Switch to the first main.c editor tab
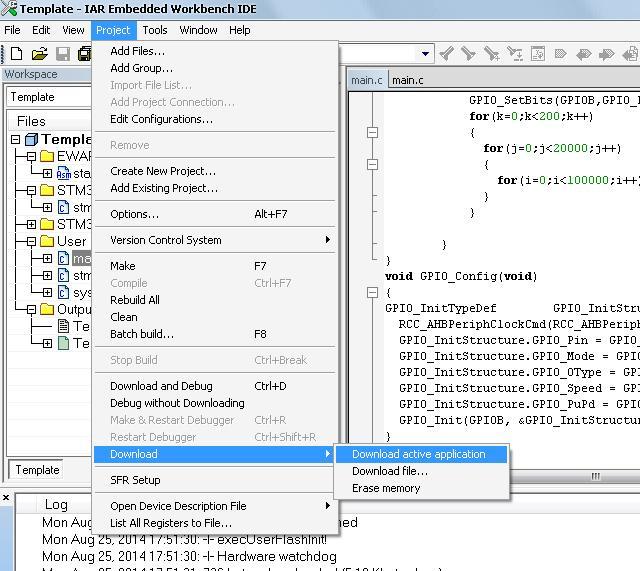The width and height of the screenshot is (640, 571). [367, 80]
